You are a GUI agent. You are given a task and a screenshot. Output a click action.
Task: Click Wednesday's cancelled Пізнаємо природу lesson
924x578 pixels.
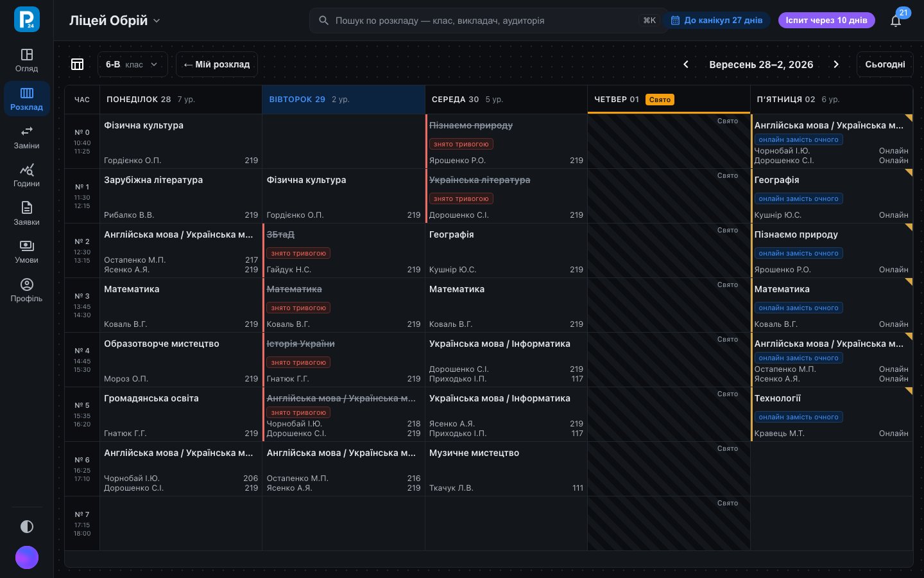(506, 141)
